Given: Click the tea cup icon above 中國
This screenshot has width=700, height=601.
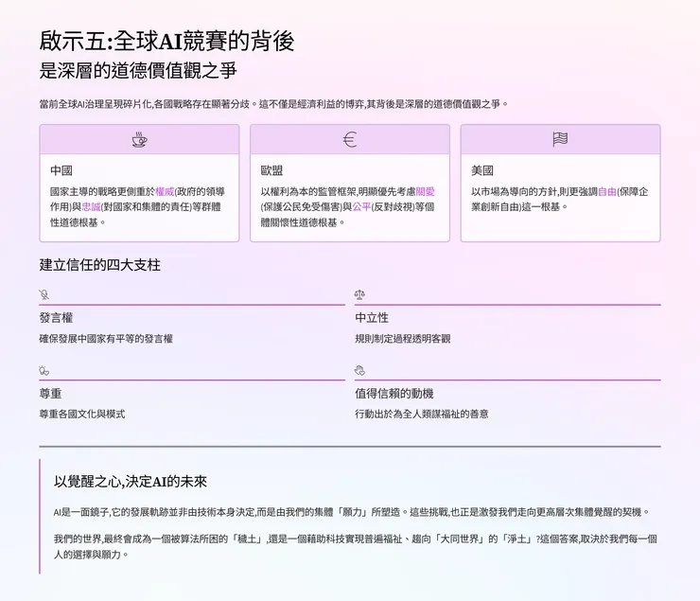Looking at the screenshot, I should click(x=139, y=140).
